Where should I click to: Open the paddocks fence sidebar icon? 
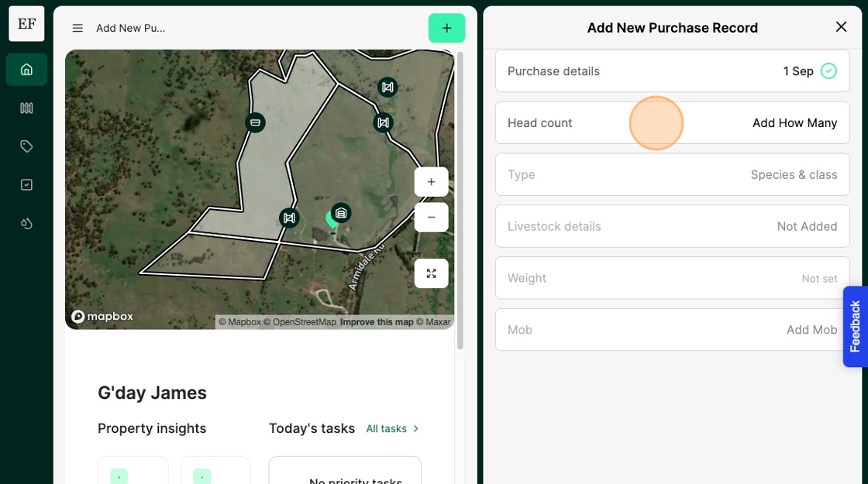pos(26,108)
